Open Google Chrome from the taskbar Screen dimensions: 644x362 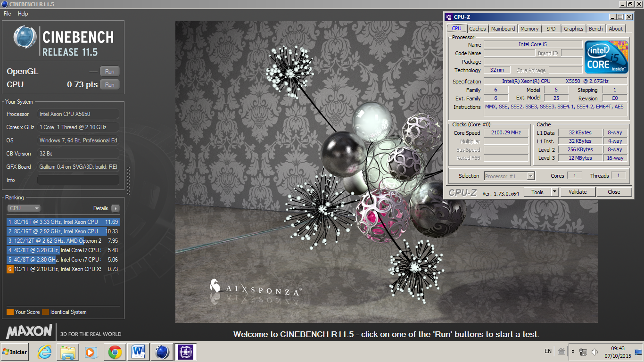pyautogui.click(x=115, y=352)
